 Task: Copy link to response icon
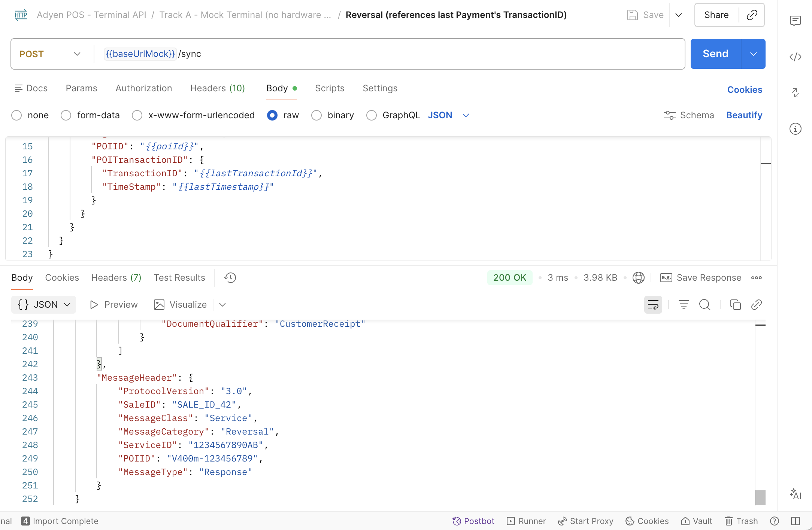pos(756,305)
